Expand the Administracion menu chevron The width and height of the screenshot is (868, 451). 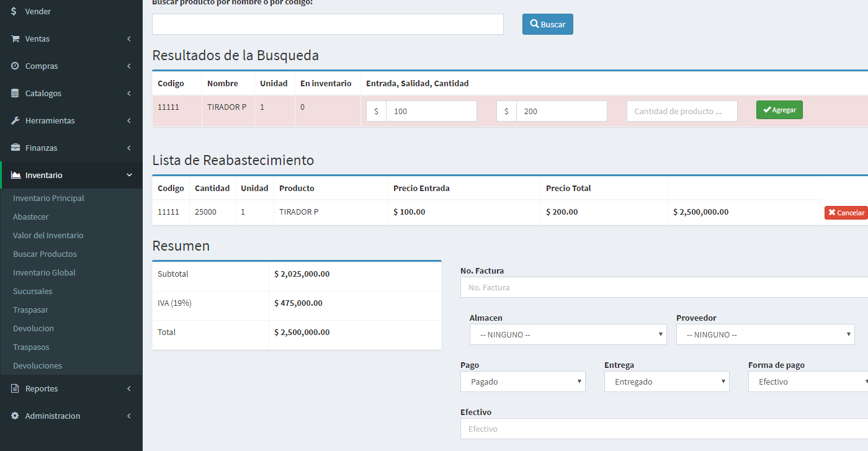tap(129, 416)
